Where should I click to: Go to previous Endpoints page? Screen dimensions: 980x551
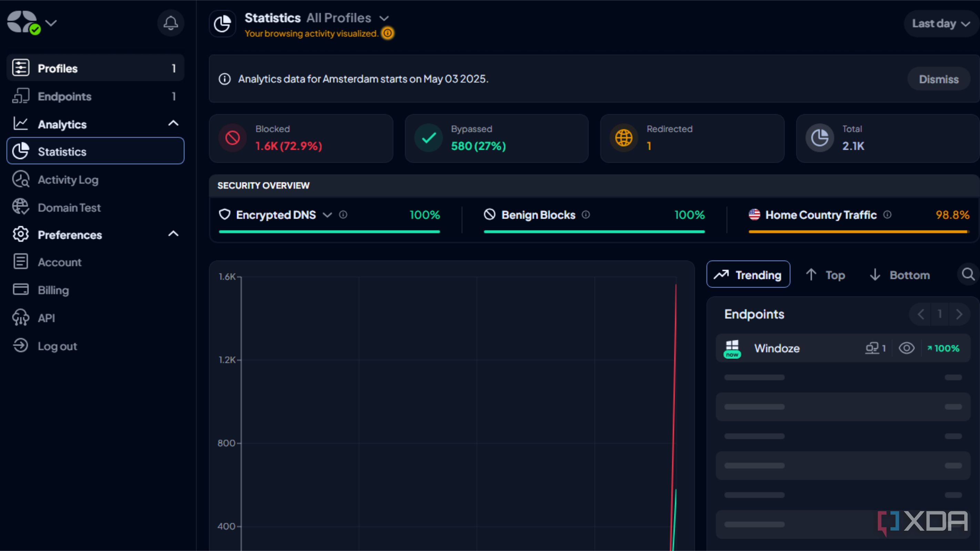(920, 314)
